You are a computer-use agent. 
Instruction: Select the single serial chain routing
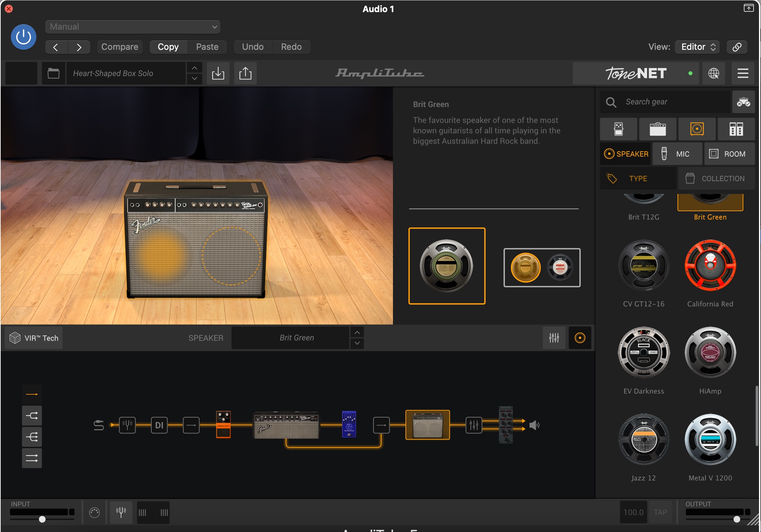point(32,394)
